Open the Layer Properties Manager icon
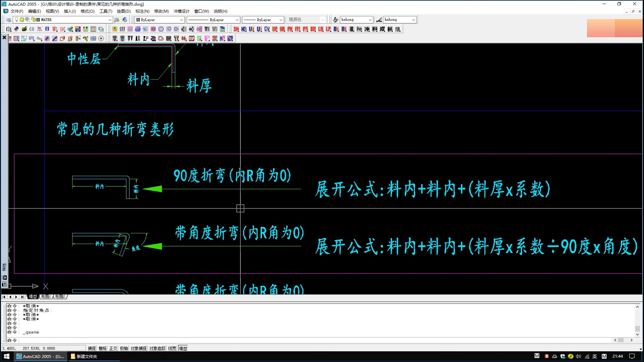The height and width of the screenshot is (362, 644). [x=9, y=20]
